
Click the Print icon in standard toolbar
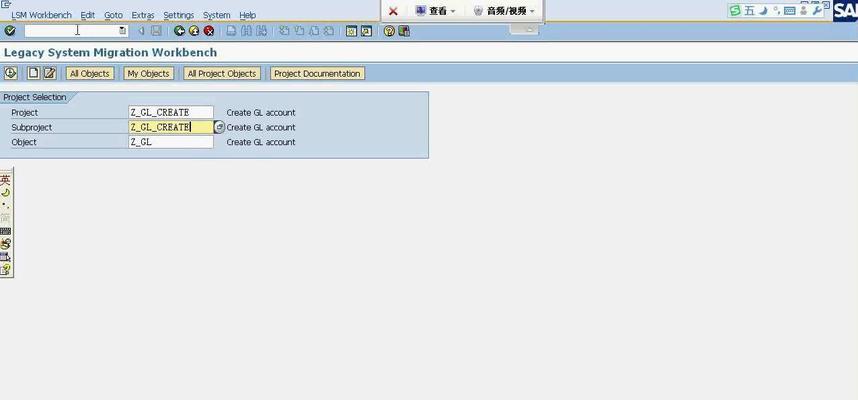(x=231, y=31)
